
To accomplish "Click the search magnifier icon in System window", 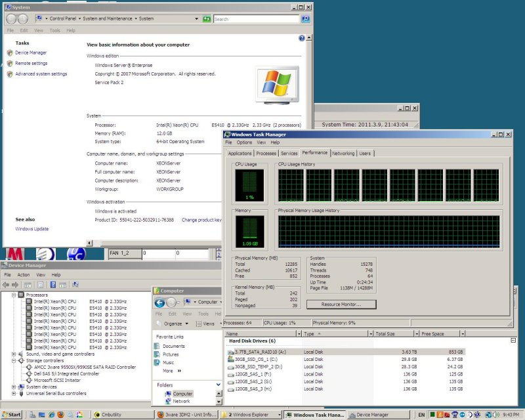I will (x=305, y=19).
